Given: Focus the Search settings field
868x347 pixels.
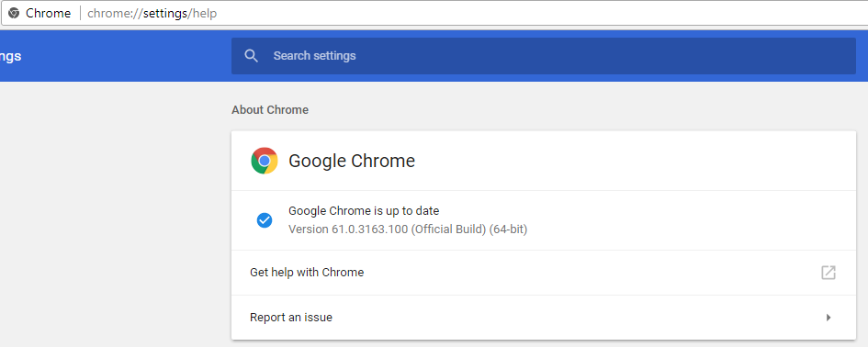Looking at the screenshot, I should 544,56.
